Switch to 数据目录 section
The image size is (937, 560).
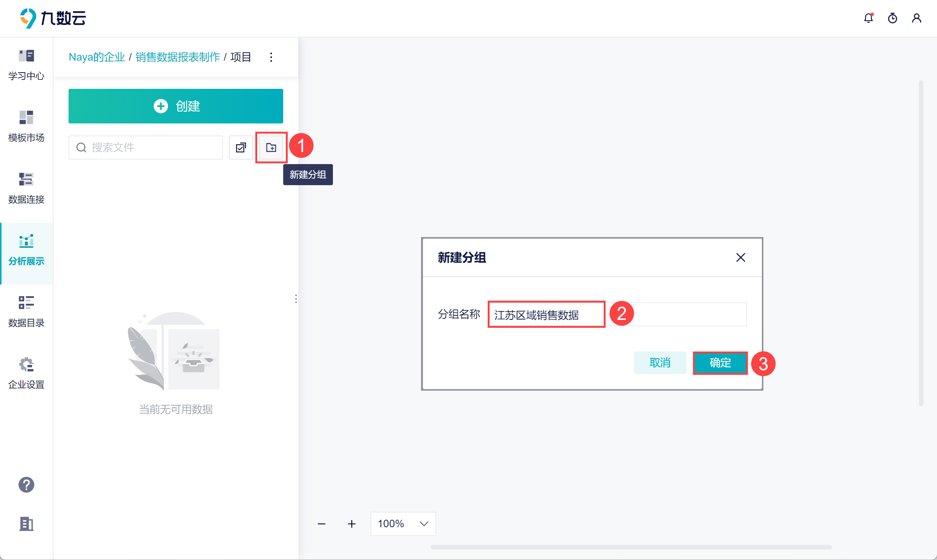click(26, 312)
